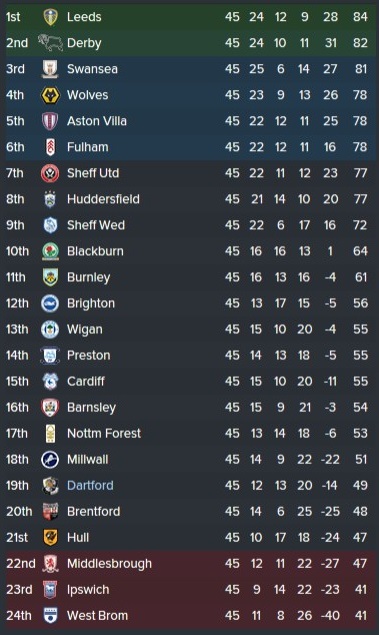The width and height of the screenshot is (379, 635).
Task: Open the Brighton club badge
Action: (x=50, y=303)
